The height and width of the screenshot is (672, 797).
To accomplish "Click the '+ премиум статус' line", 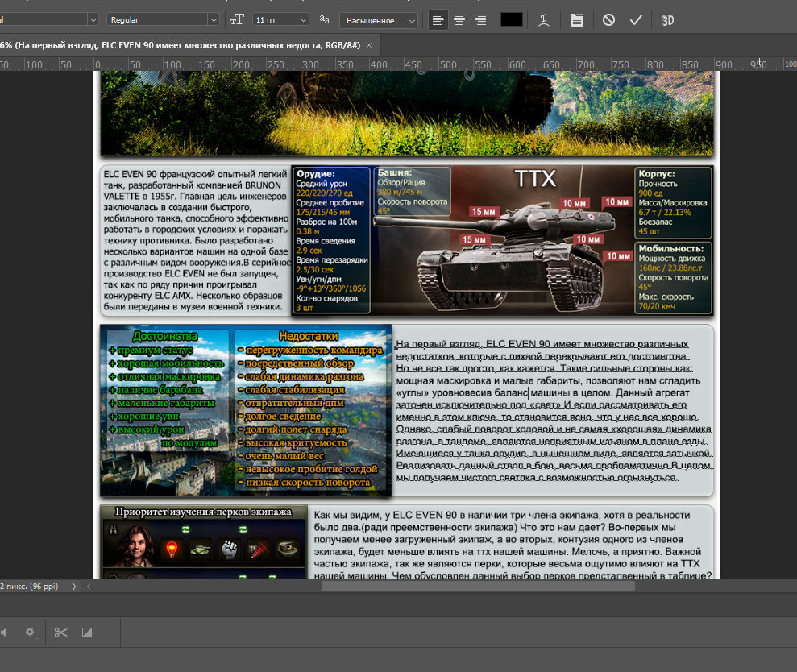I will (x=151, y=351).
